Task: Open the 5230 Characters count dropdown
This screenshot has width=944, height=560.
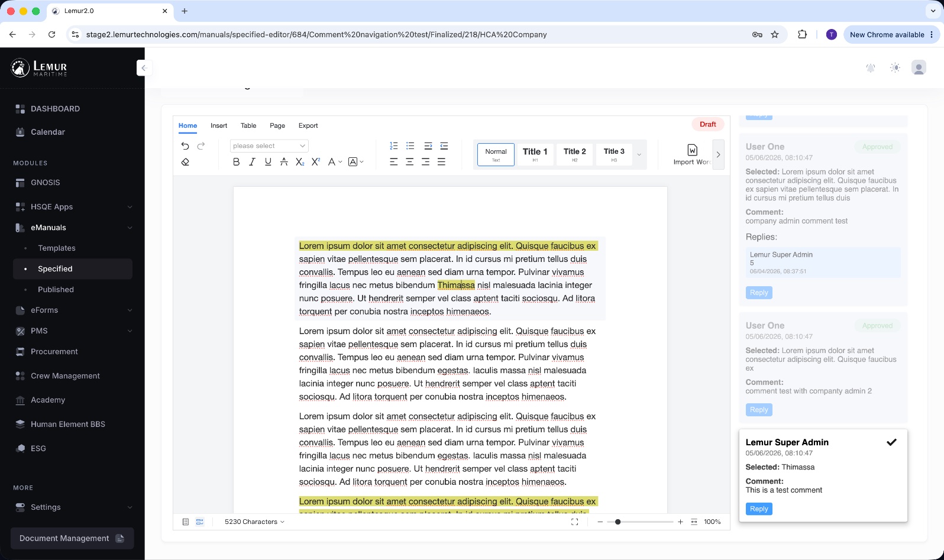Action: click(254, 522)
